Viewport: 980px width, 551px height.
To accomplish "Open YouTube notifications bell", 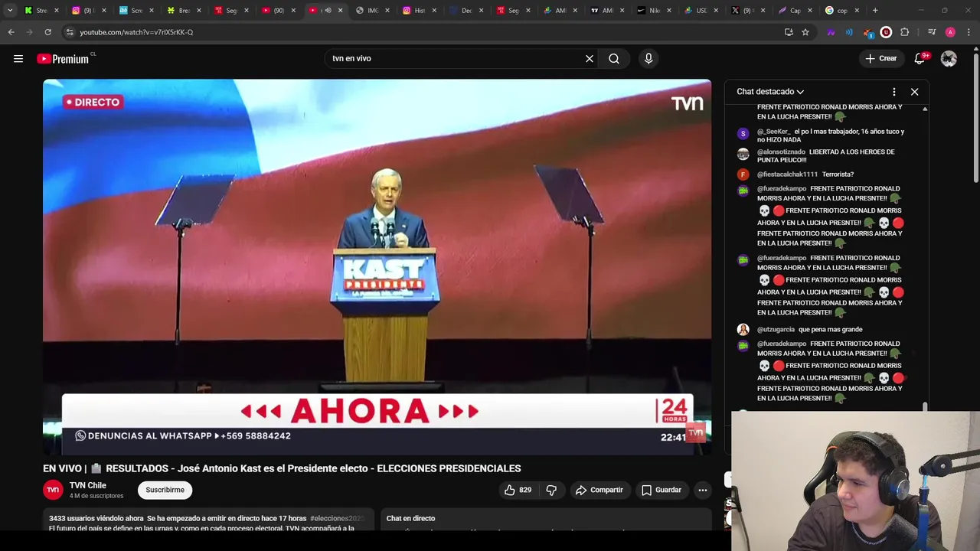I will (x=920, y=59).
